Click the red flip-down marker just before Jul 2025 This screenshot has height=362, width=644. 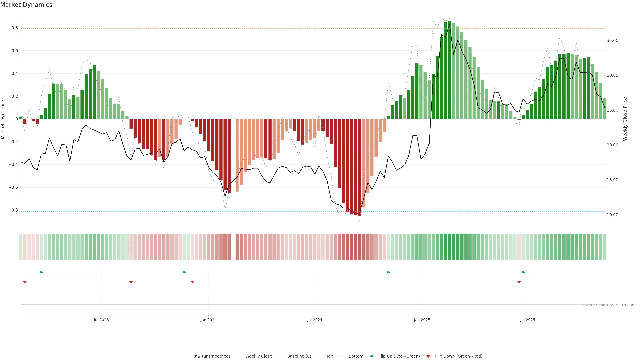(x=519, y=282)
